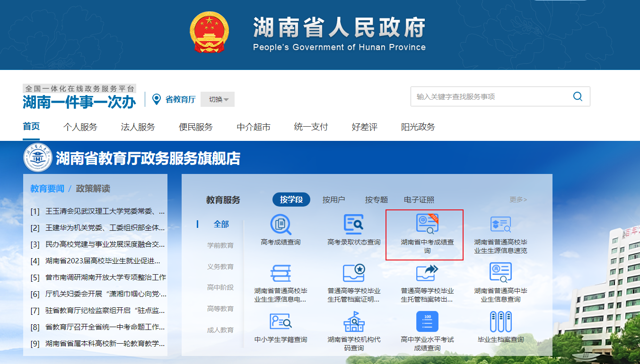Switch to the 政策解读 tab
The width and height of the screenshot is (640, 364).
[93, 189]
